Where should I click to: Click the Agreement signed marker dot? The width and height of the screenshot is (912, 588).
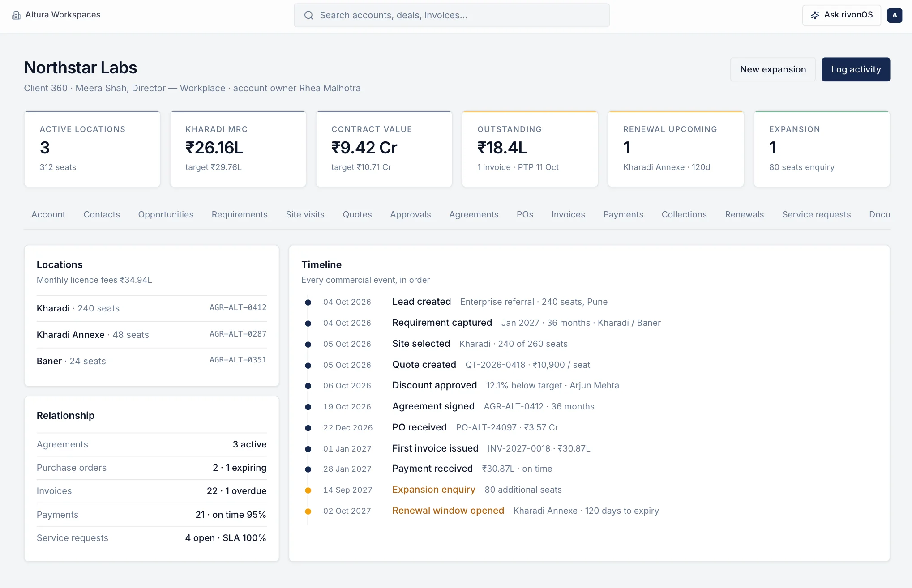pos(308,407)
